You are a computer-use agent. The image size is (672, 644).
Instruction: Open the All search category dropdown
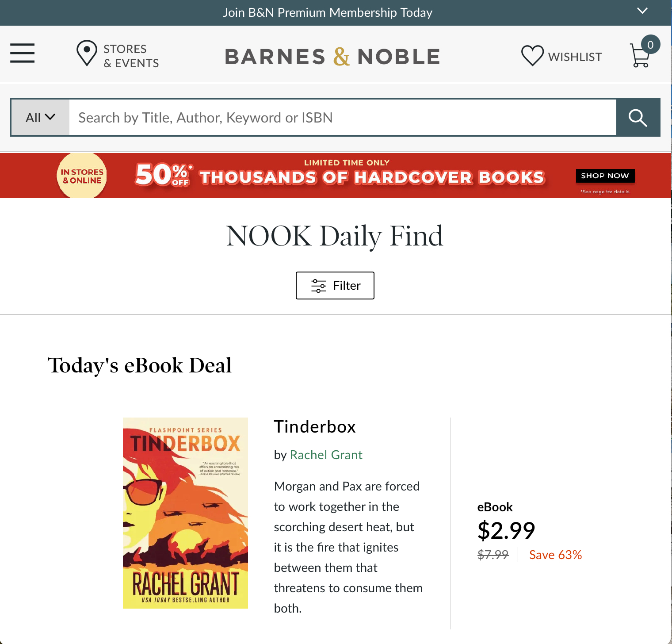point(40,118)
